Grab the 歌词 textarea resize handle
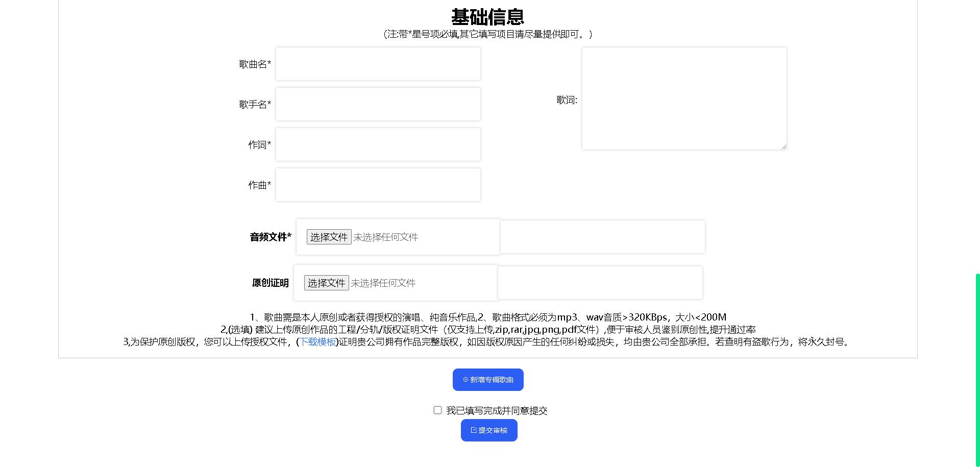Viewport: 980px width, 467px height. [783, 147]
